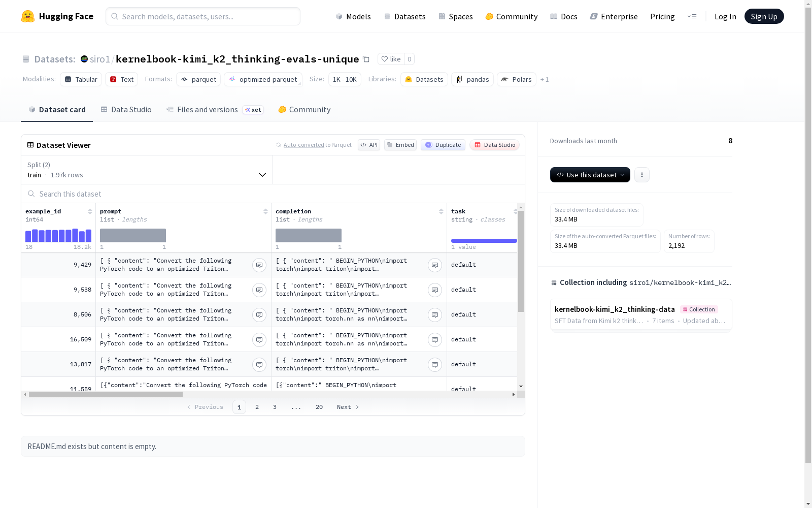Click the Duplicate button
The width and height of the screenshot is (812, 508).
point(443,145)
